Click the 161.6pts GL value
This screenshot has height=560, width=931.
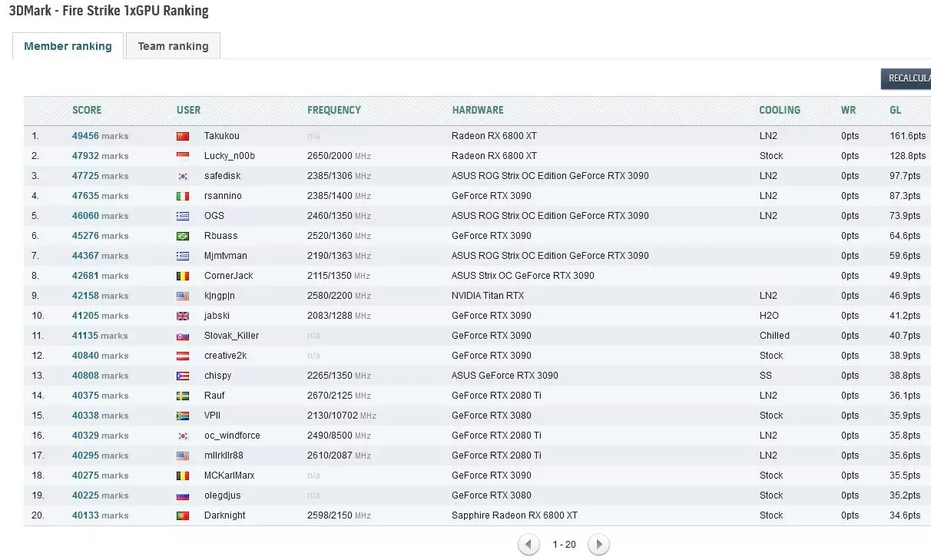click(908, 136)
